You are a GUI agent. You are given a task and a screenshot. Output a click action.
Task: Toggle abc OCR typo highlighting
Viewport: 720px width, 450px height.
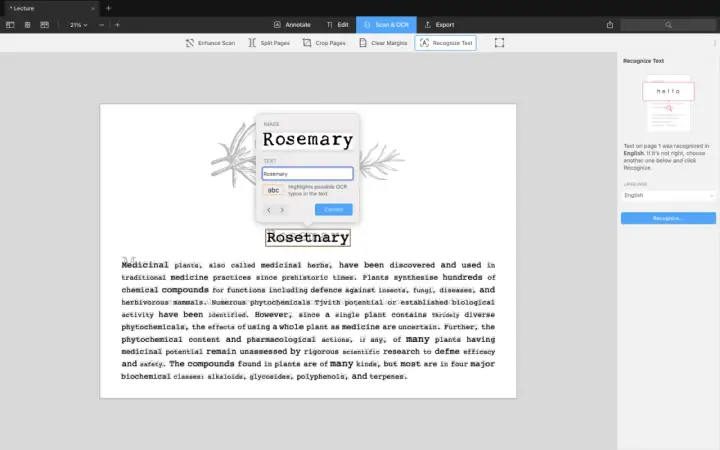point(273,190)
